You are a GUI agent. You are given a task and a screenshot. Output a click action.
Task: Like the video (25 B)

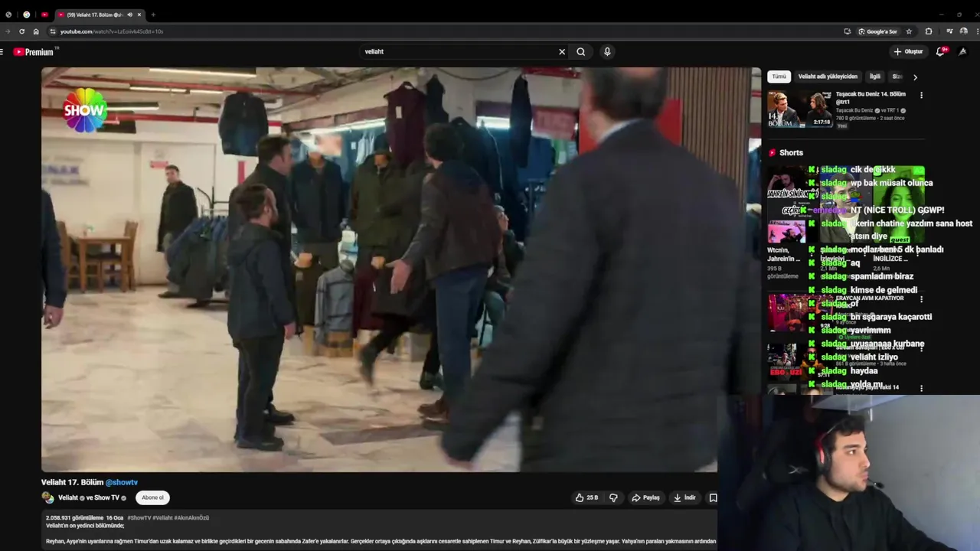pos(586,497)
